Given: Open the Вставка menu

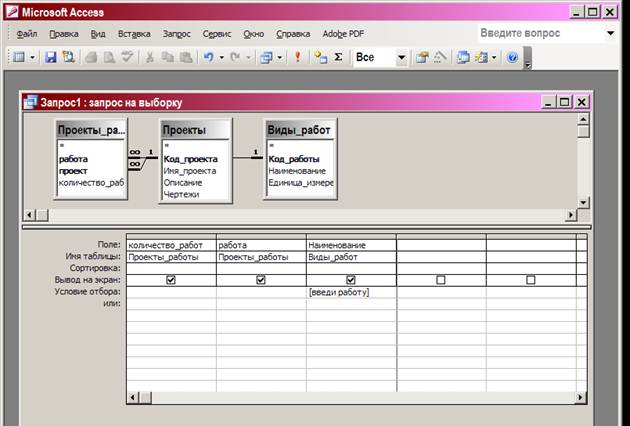Looking at the screenshot, I should click(x=134, y=34).
